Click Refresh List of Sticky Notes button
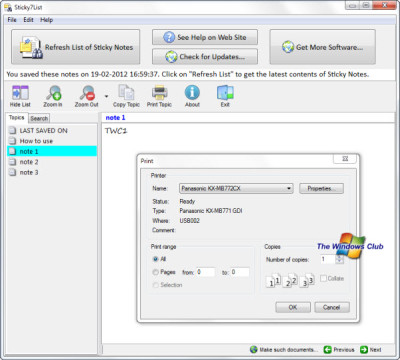 tap(76, 47)
